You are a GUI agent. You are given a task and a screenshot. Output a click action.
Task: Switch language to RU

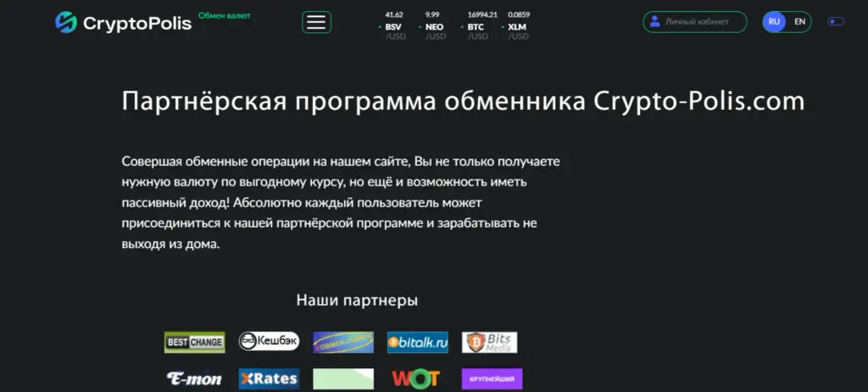[774, 22]
